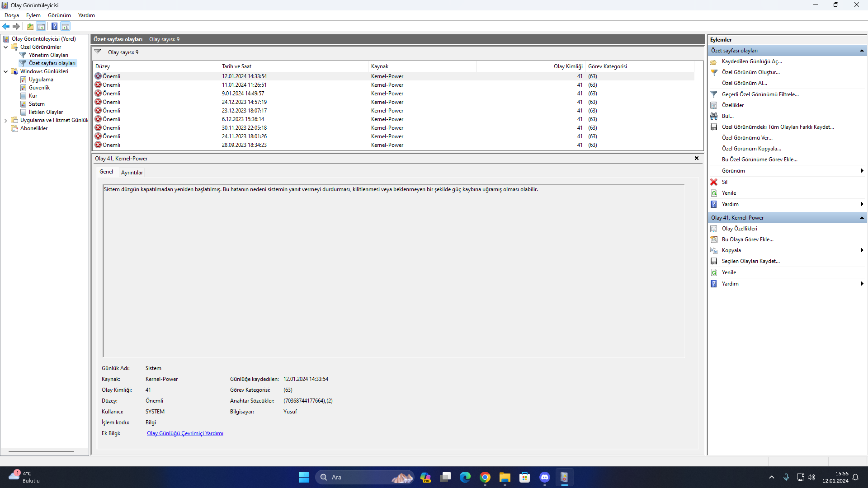Click the back arrow toolbar icon
The height and width of the screenshot is (488, 868).
point(6,27)
